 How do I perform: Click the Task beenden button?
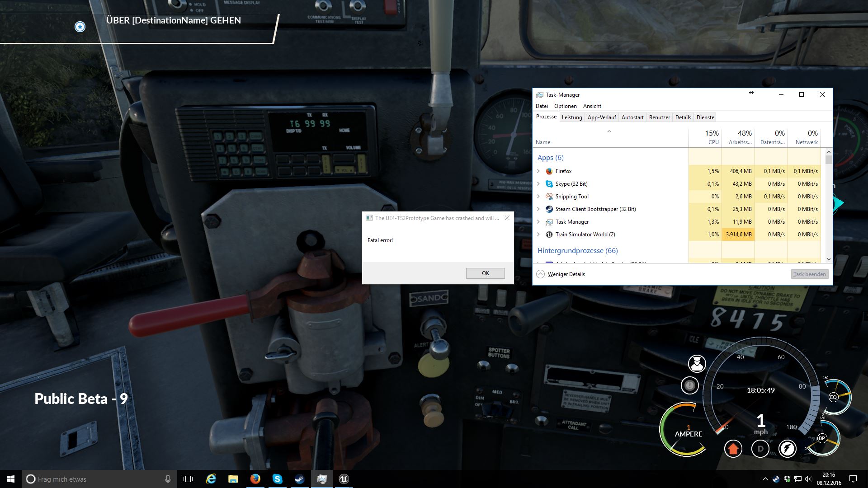(x=810, y=274)
